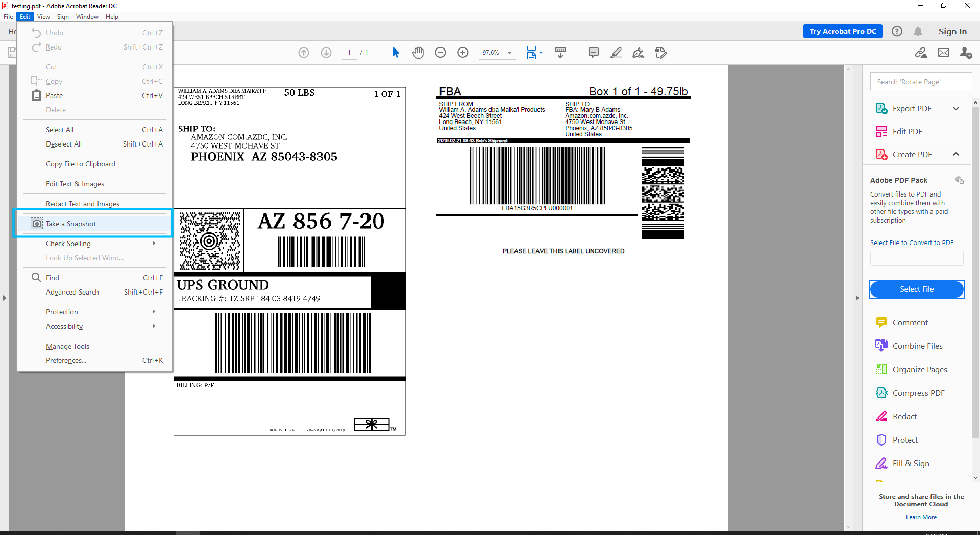Open notifications bell icon
This screenshot has height=535, width=980.
[918, 31]
